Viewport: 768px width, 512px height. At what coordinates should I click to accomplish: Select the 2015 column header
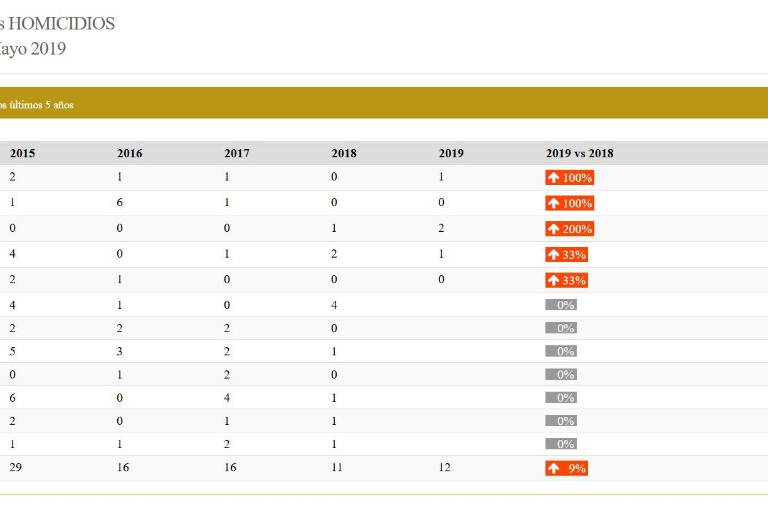[22, 153]
